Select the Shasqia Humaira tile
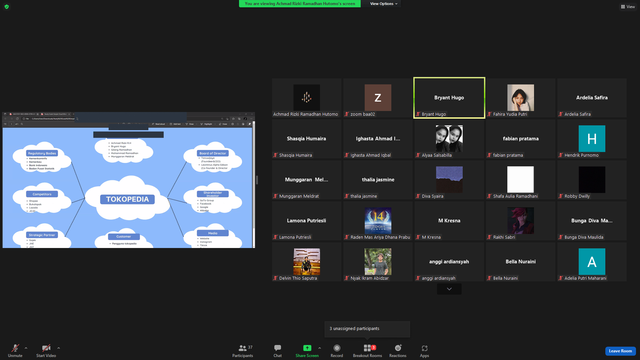640x360 pixels. [307, 139]
